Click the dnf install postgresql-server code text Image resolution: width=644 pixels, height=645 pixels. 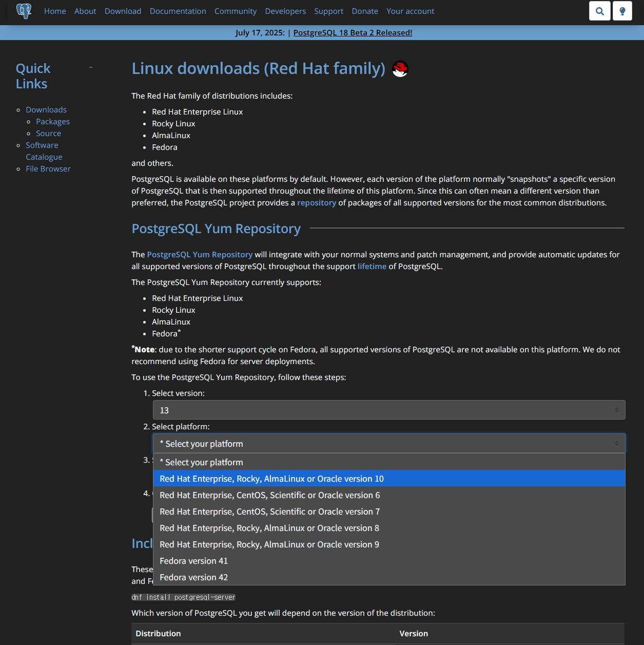tap(183, 597)
